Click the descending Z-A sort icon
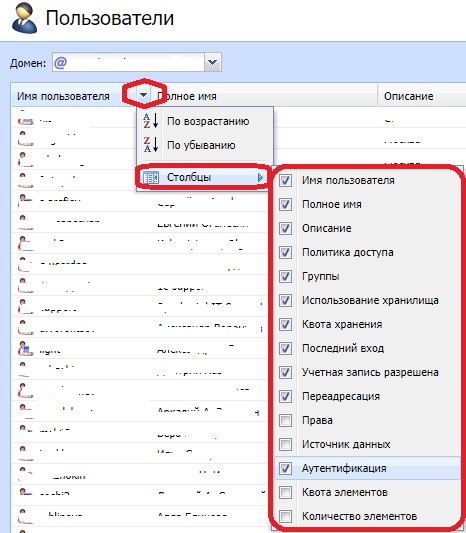Viewport: 466px width, 533px height. tap(151, 145)
